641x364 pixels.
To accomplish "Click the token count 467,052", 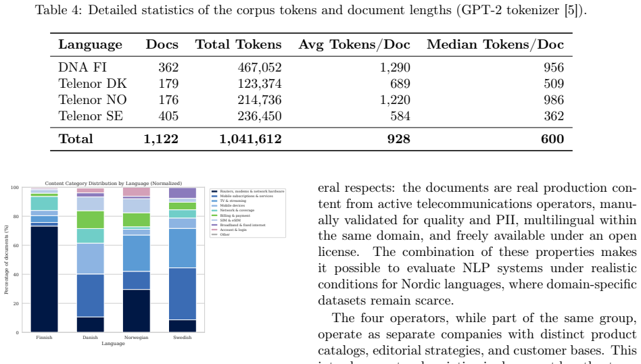I will click(x=260, y=68).
